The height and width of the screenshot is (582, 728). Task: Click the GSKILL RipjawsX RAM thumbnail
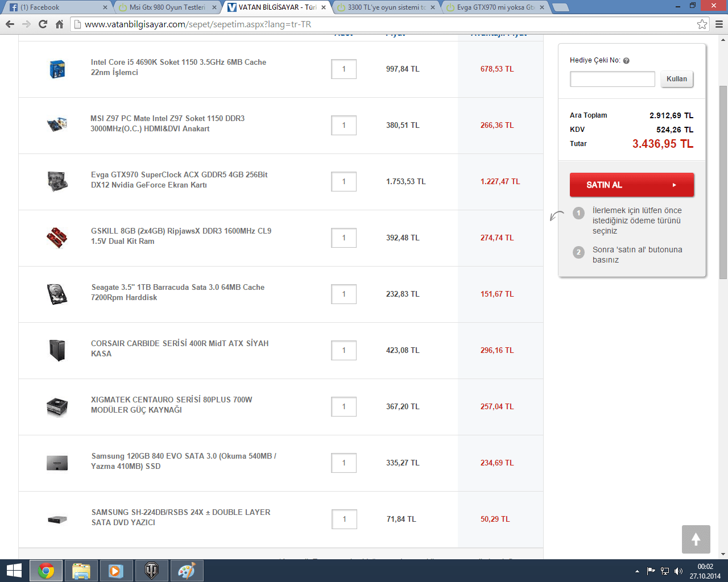coord(57,238)
